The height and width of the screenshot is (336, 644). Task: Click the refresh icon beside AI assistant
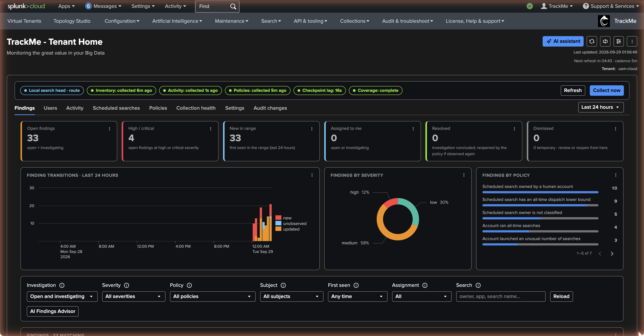click(x=592, y=42)
